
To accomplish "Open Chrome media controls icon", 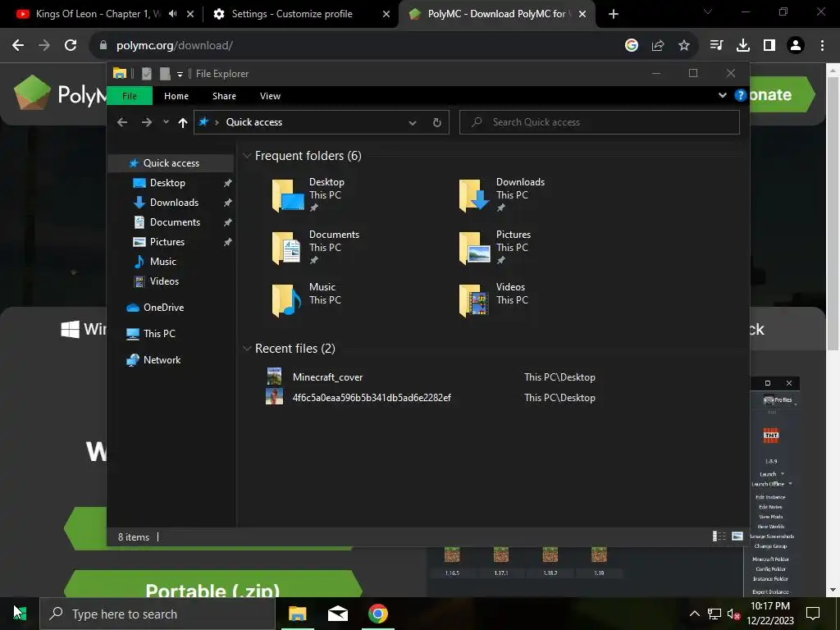I will (x=717, y=46).
